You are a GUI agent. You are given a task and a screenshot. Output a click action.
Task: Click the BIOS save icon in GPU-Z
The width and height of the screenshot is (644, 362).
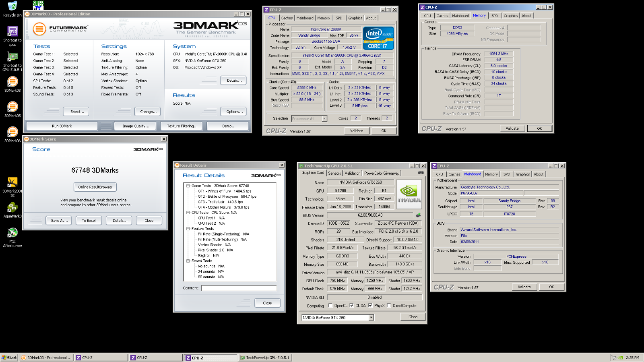418,215
